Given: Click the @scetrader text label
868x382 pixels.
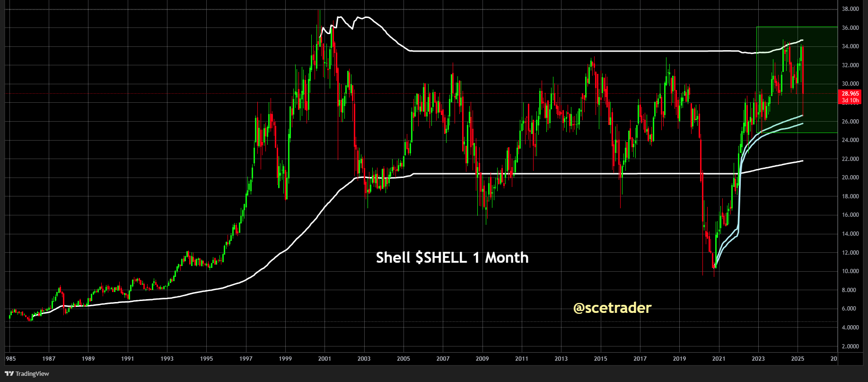Looking at the screenshot, I should tap(612, 308).
